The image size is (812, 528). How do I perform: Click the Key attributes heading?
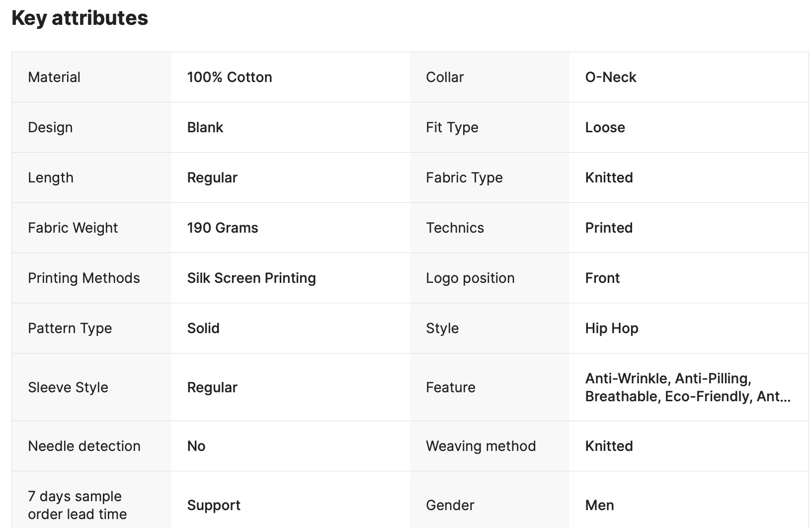80,18
